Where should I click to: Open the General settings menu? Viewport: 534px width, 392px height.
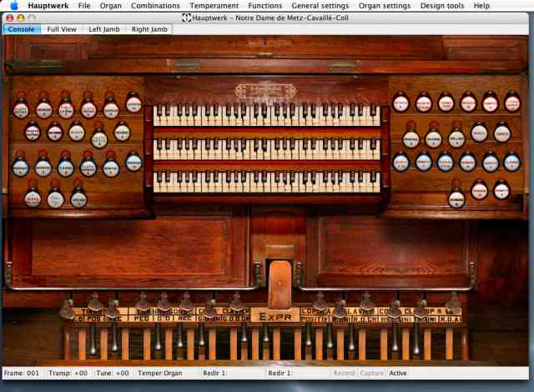pyautogui.click(x=320, y=6)
